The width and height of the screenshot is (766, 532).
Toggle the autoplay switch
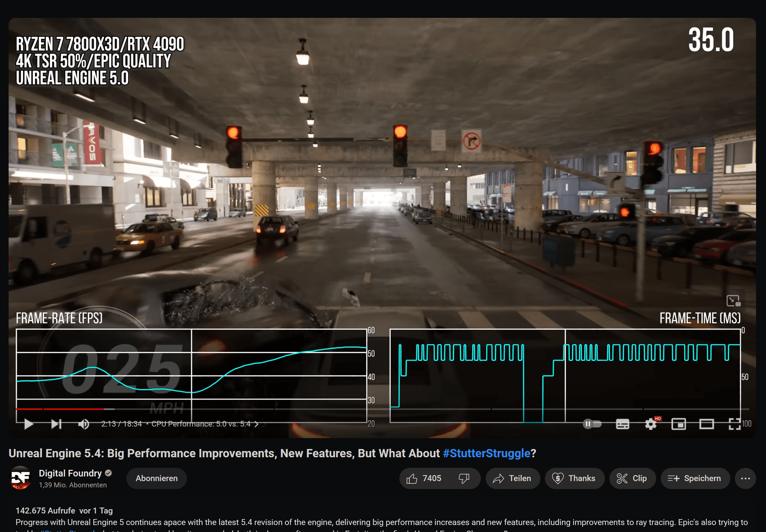point(592,424)
